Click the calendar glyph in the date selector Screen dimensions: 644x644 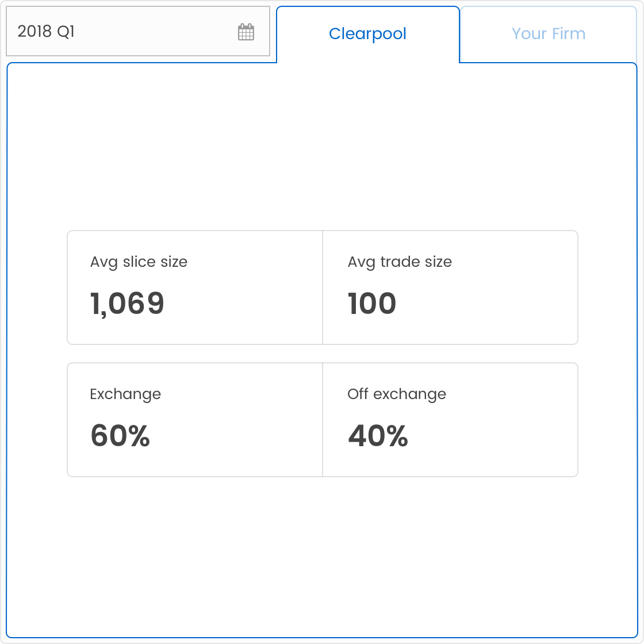coord(246,32)
